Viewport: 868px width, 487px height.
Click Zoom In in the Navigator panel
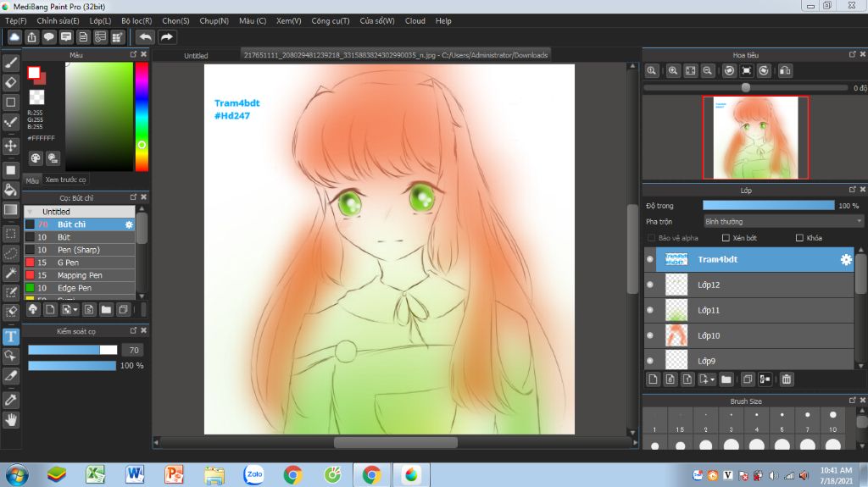[x=672, y=71]
